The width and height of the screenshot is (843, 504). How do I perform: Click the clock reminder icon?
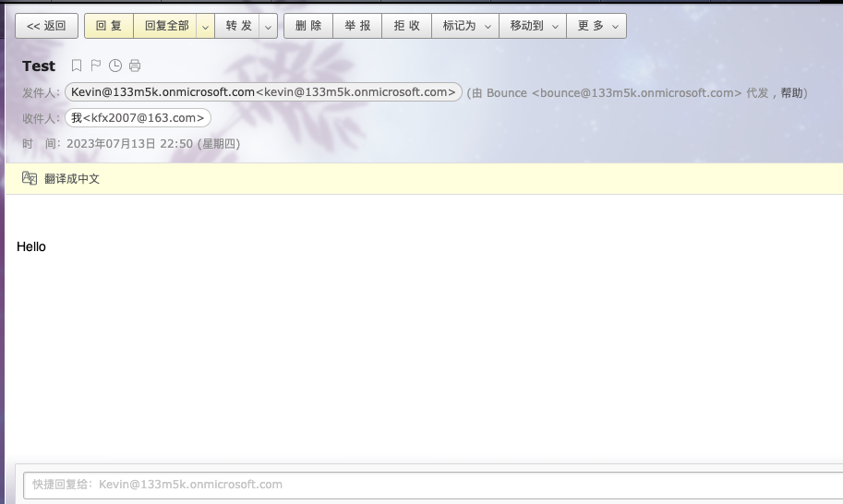115,66
